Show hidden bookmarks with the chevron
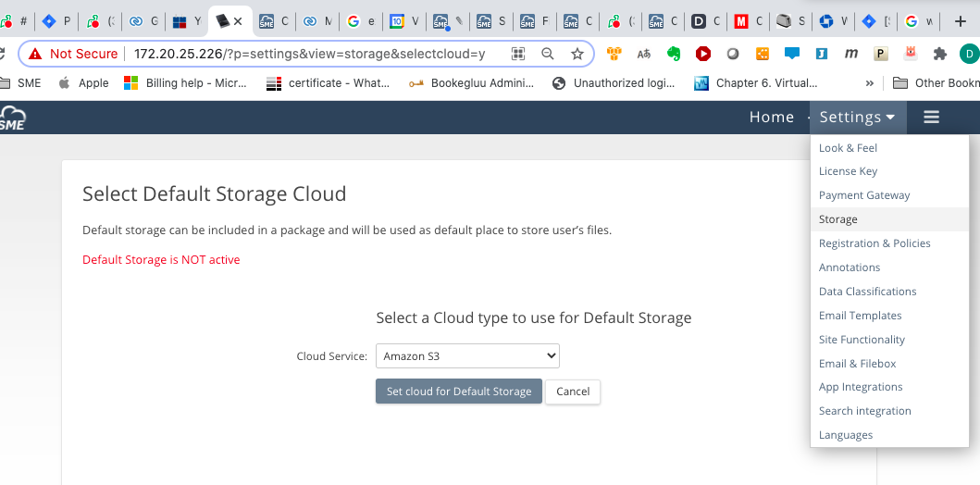Screen dimensions: 980x485 pos(869,82)
